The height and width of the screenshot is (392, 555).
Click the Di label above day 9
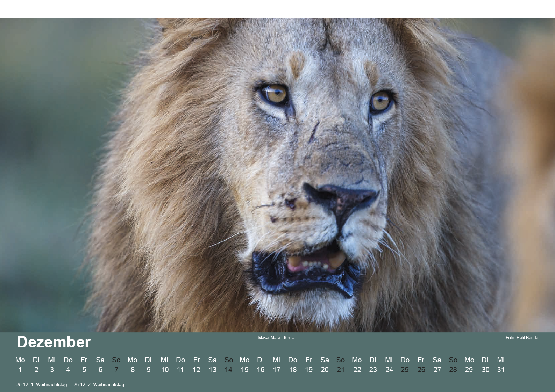click(148, 360)
